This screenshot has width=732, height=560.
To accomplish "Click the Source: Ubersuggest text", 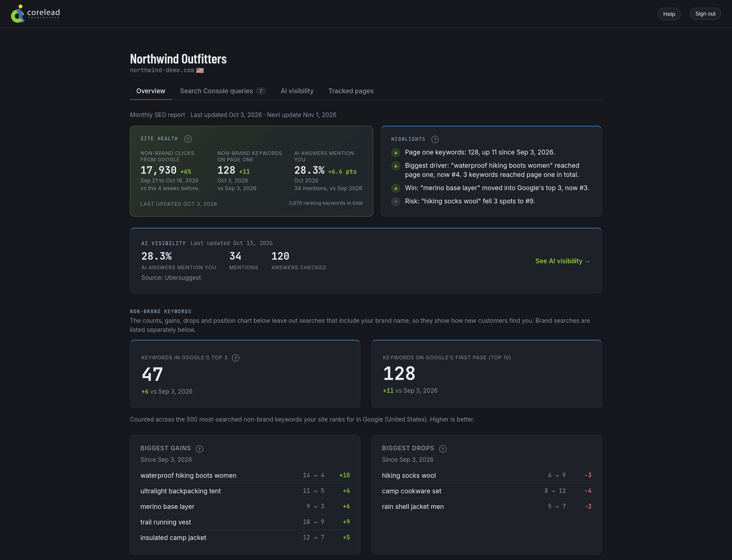I will coord(171,278).
